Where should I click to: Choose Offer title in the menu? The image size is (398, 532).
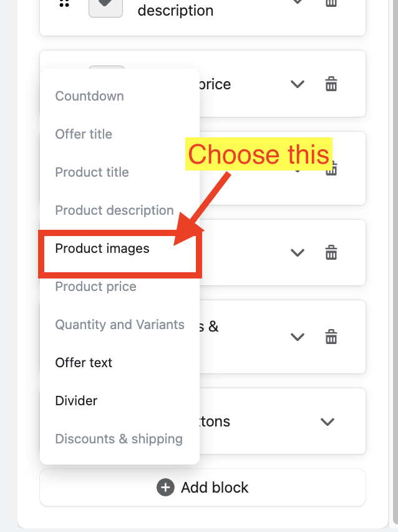(84, 134)
